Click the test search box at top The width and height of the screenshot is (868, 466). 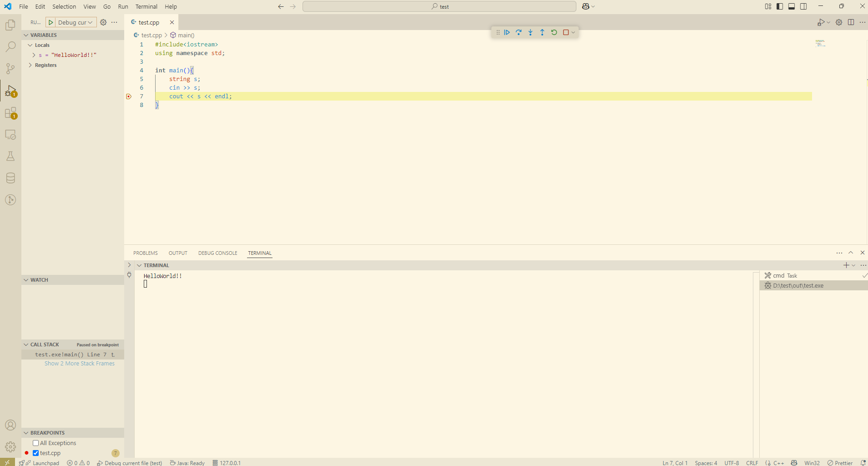click(438, 6)
